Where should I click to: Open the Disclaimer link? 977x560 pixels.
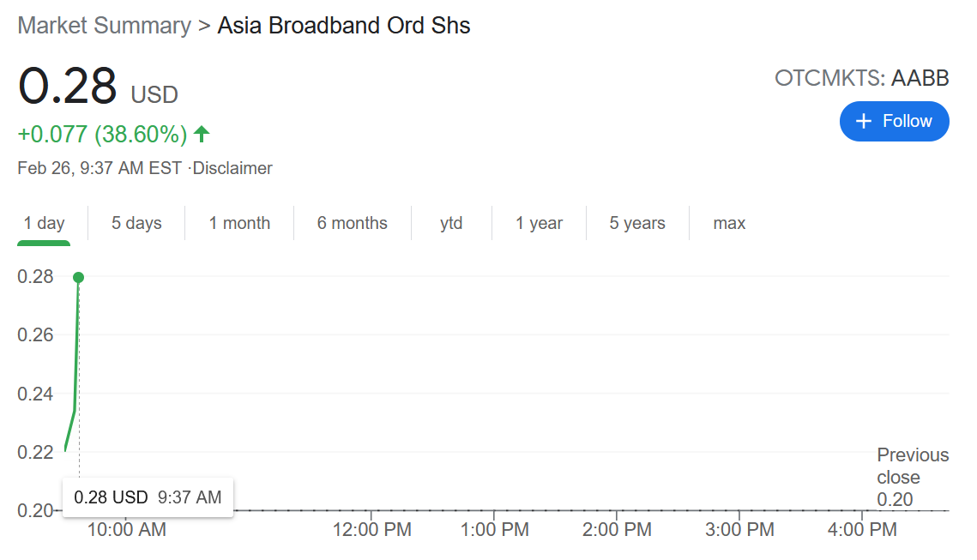232,168
